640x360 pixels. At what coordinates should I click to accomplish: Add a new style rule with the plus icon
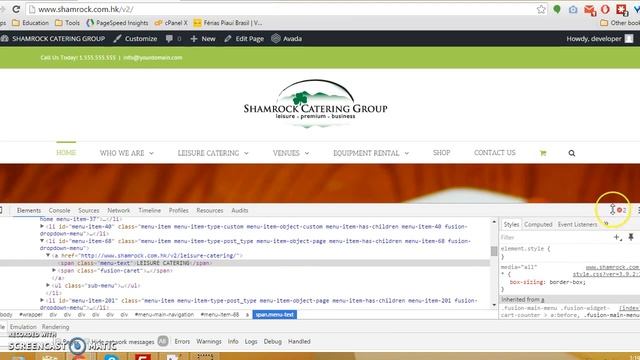point(618,237)
